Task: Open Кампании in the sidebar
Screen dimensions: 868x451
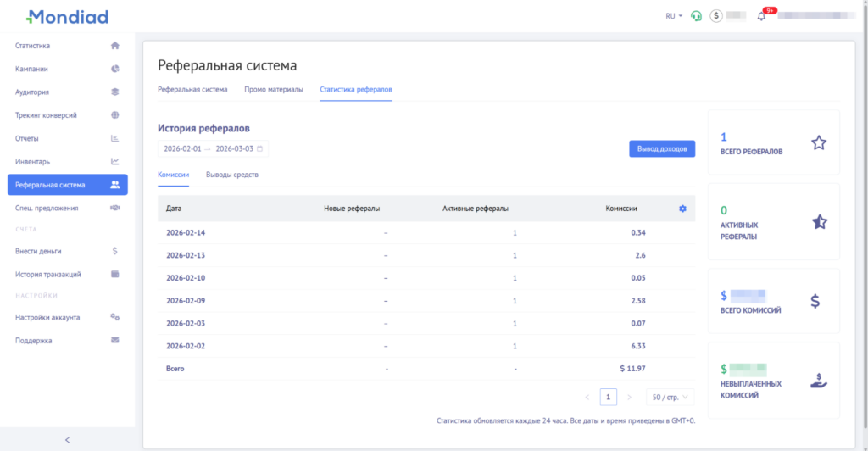Action: (32, 69)
